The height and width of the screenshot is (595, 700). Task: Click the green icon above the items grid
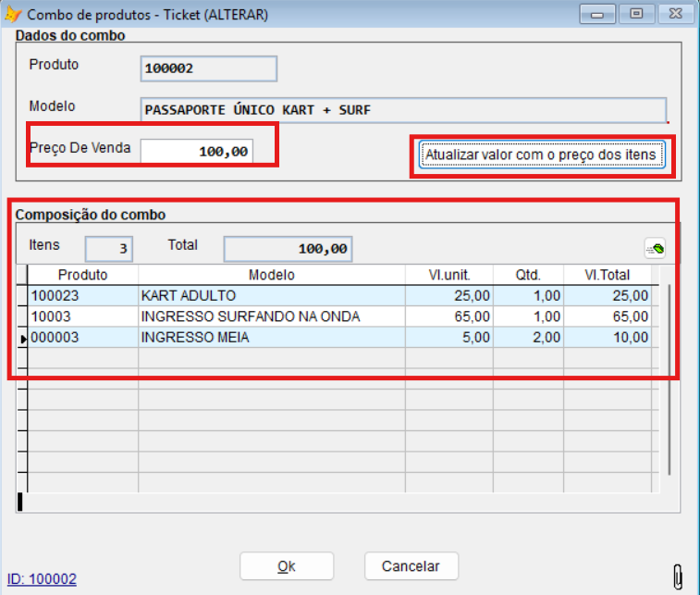(655, 247)
